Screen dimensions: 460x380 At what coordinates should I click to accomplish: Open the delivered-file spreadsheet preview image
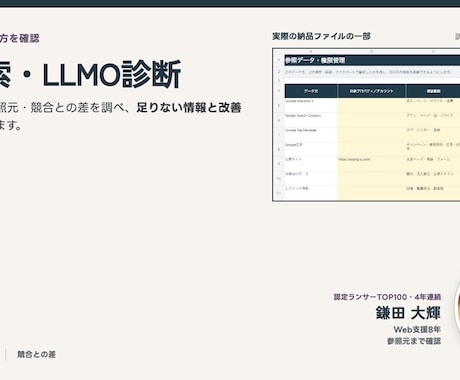pos(366,125)
